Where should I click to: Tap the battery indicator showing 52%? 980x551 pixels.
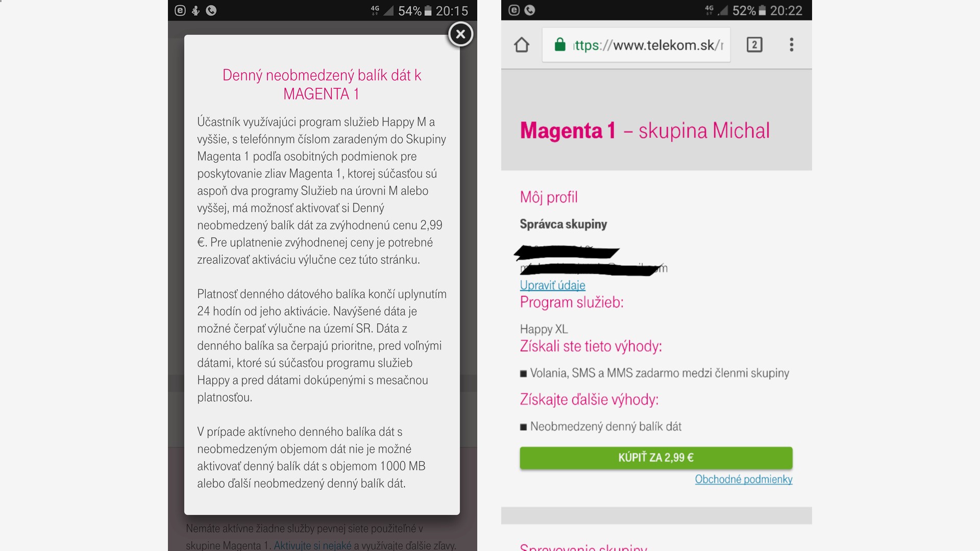tap(749, 11)
